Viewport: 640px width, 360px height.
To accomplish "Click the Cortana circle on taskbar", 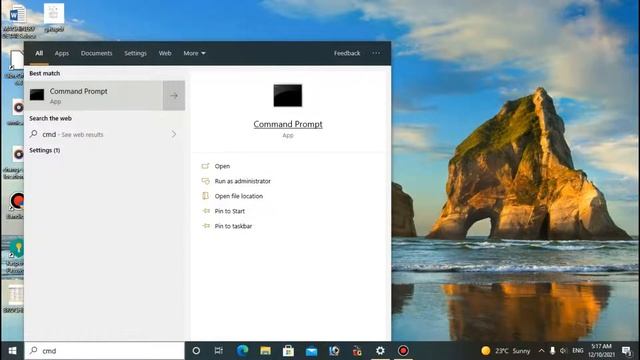I will click(x=196, y=351).
